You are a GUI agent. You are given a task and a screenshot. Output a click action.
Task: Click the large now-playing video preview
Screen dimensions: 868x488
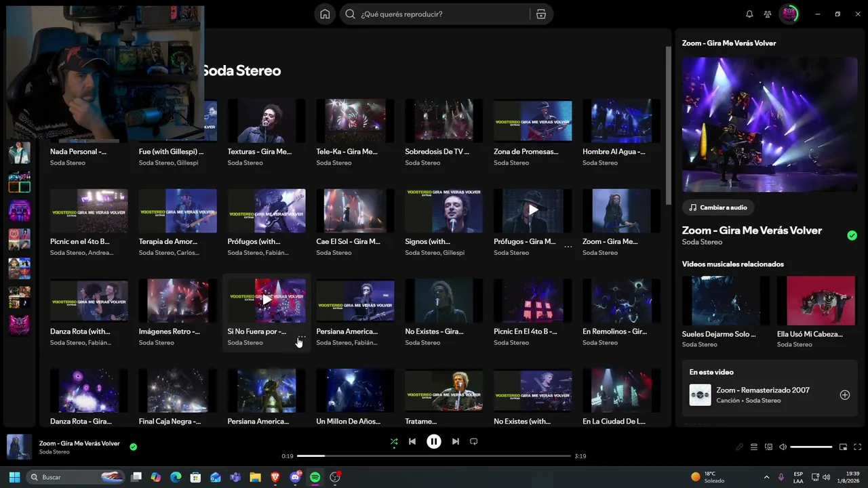(x=770, y=124)
